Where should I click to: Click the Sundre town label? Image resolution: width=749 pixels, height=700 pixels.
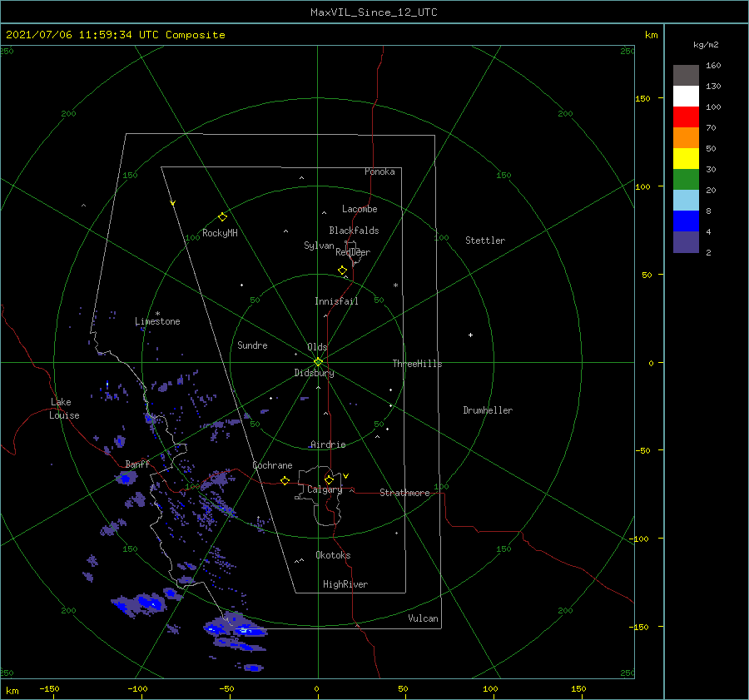pyautogui.click(x=252, y=345)
